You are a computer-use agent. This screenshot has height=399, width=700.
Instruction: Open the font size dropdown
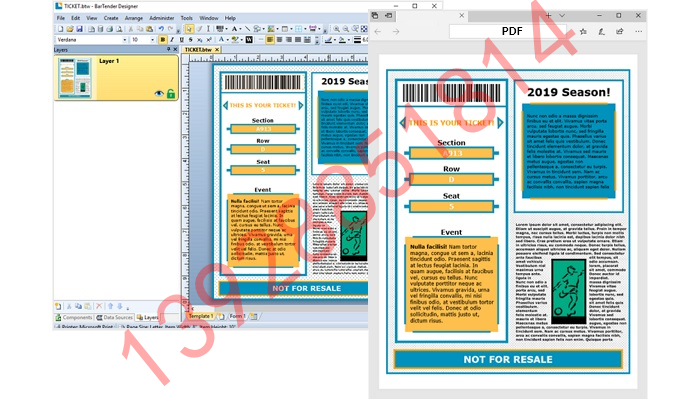point(152,40)
